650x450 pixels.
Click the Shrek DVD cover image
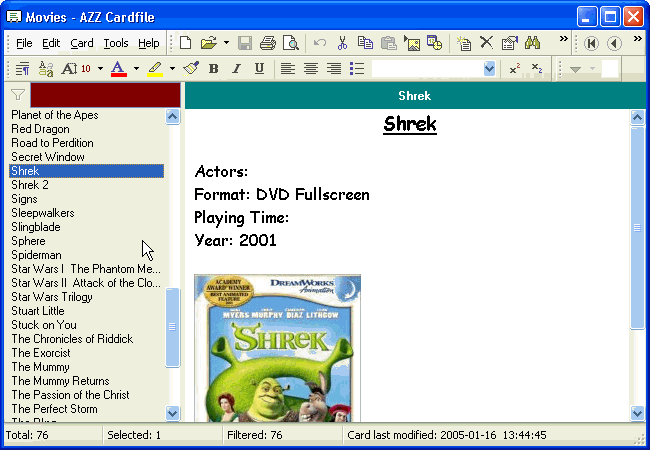[x=277, y=348]
